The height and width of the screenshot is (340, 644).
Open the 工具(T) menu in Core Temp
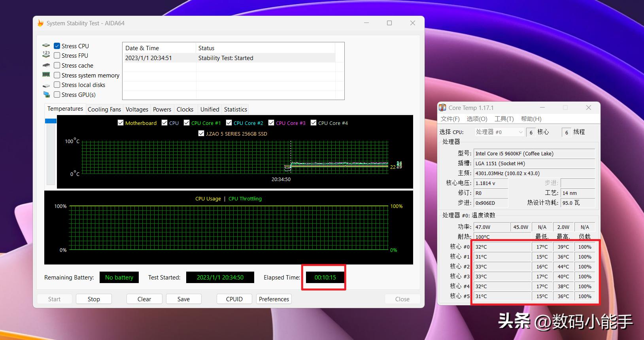tap(504, 119)
